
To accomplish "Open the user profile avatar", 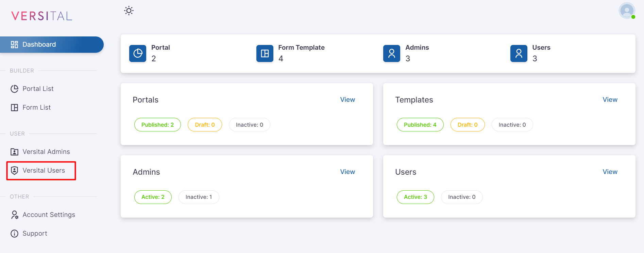I will point(627,11).
